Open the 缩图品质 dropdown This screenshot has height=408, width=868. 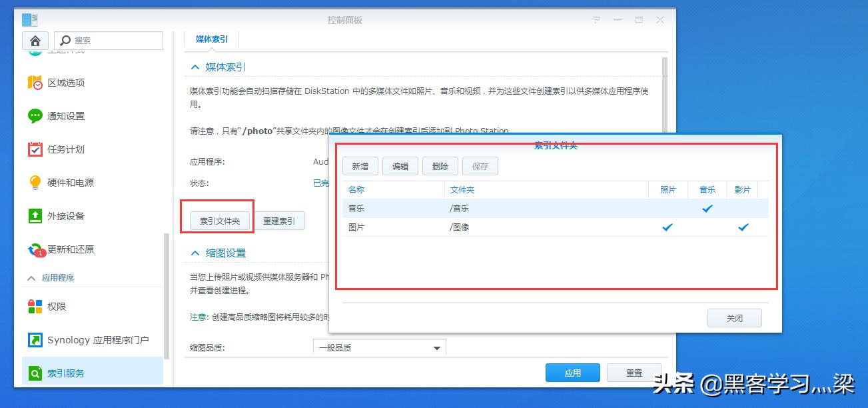436,347
